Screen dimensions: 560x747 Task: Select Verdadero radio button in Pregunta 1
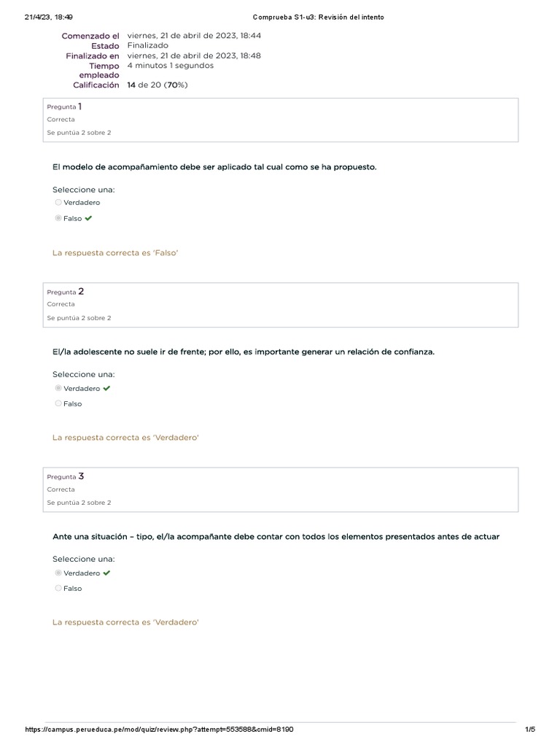click(58, 203)
